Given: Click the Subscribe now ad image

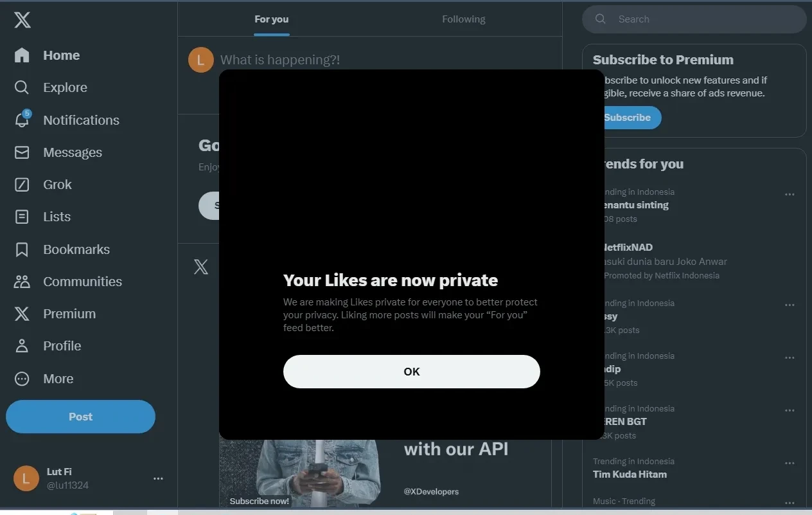Looking at the screenshot, I should pyautogui.click(x=385, y=474).
